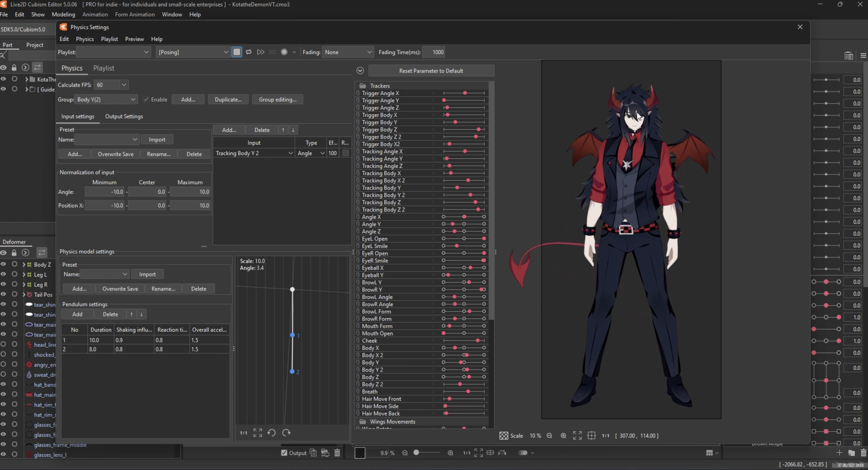This screenshot has height=470, width=868.
Task: Open the [Posing] dropdown
Action: [x=193, y=52]
